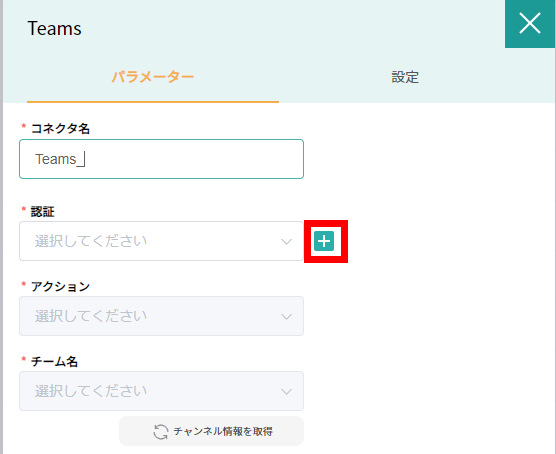Screen dimensions: 556x454
Task: Switch to the 設定 tab
Action: point(405,77)
